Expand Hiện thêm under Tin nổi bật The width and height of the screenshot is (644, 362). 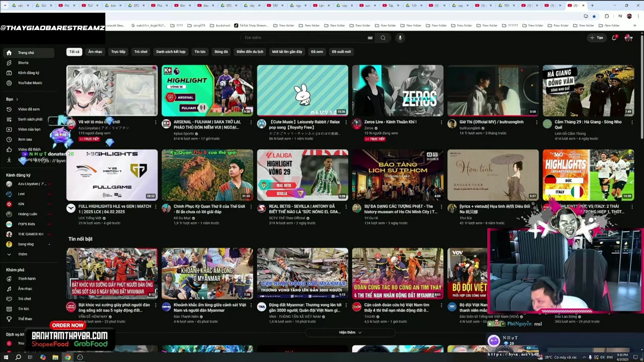point(350,332)
